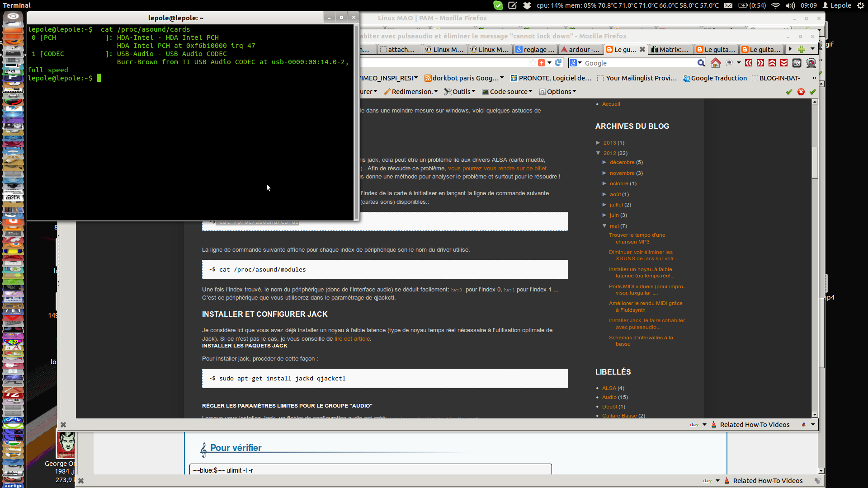This screenshot has height=488, width=868.
Task: Expand the décembre archive month
Action: (x=604, y=162)
